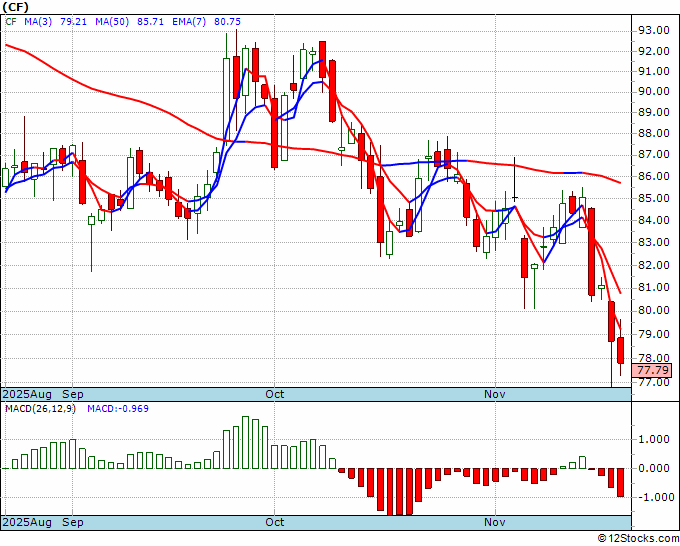Click the 92.00 price axis label

point(653,51)
